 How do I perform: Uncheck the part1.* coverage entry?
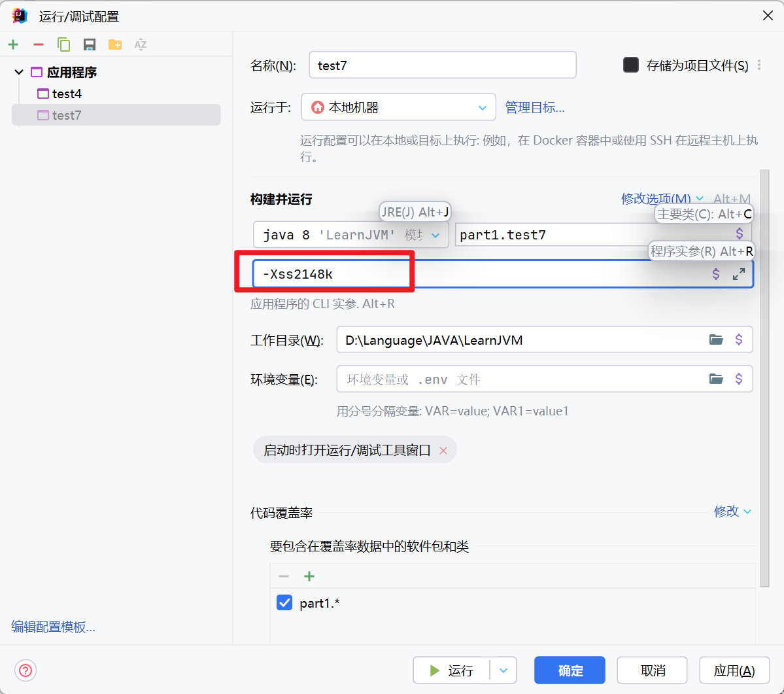click(284, 602)
